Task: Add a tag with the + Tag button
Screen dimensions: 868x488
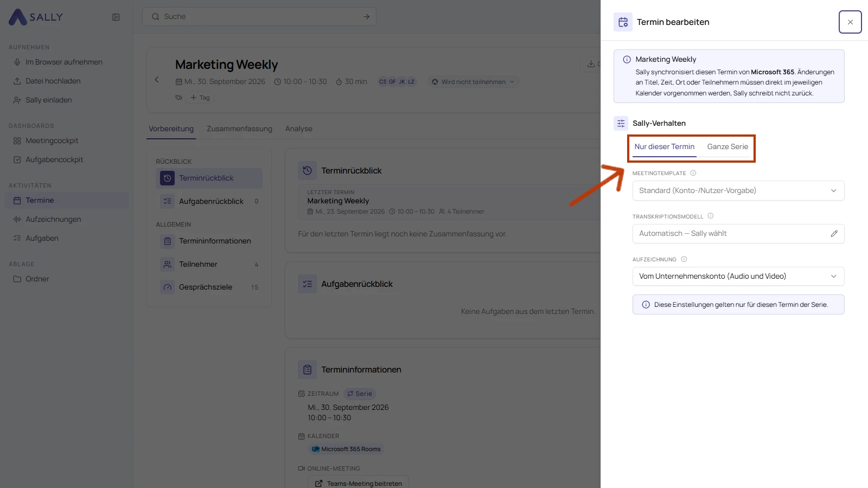Action: click(200, 98)
